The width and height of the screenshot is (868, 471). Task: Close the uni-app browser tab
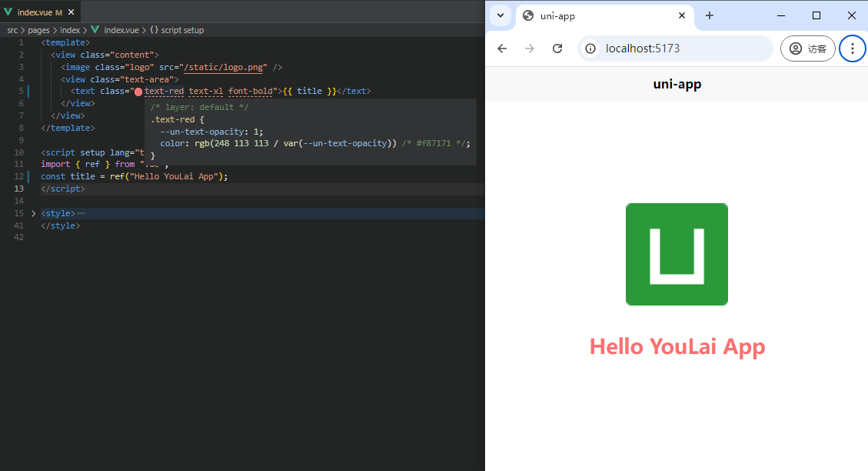tap(682, 15)
